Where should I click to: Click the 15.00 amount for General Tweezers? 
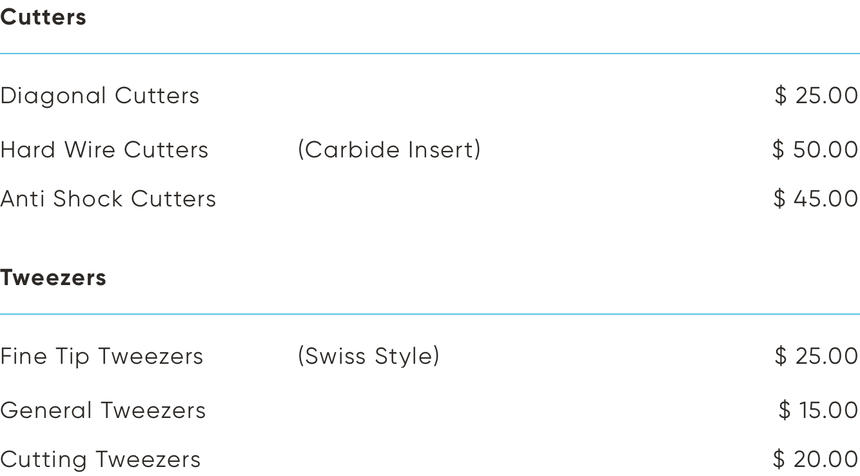(829, 410)
